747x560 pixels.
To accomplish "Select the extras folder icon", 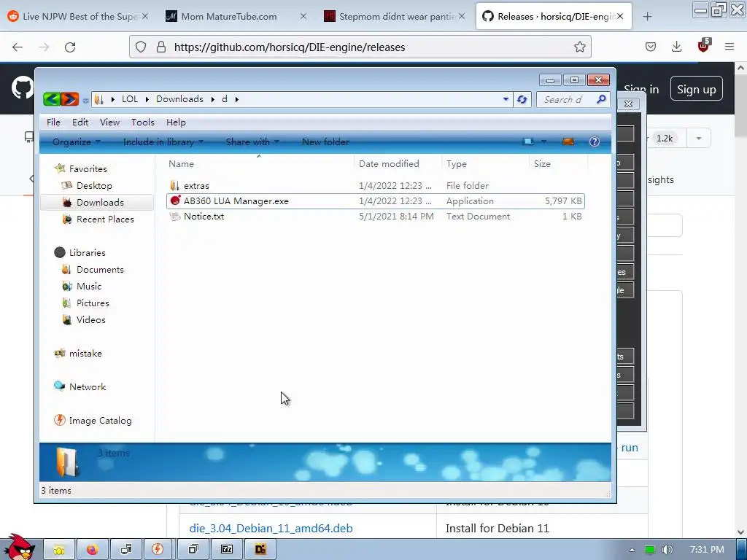I will [x=175, y=186].
